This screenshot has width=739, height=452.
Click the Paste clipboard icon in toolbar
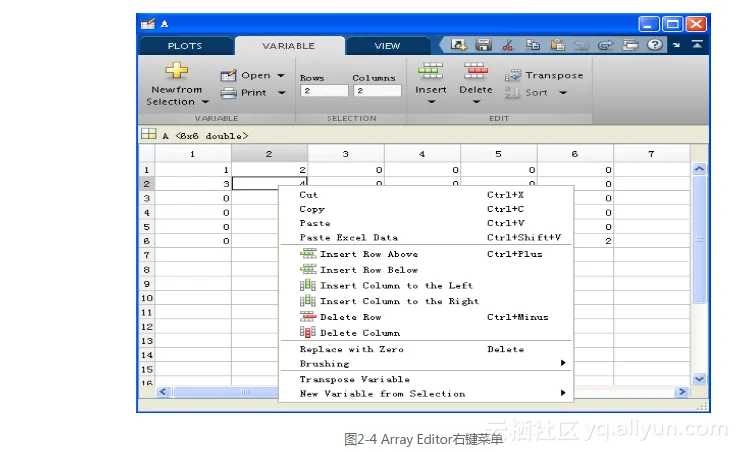coord(558,45)
